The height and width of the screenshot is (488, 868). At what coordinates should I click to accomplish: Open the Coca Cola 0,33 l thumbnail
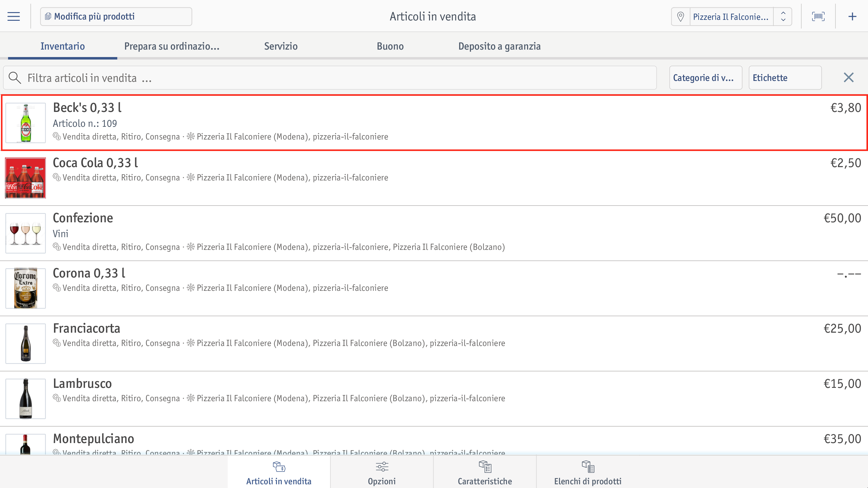point(26,178)
